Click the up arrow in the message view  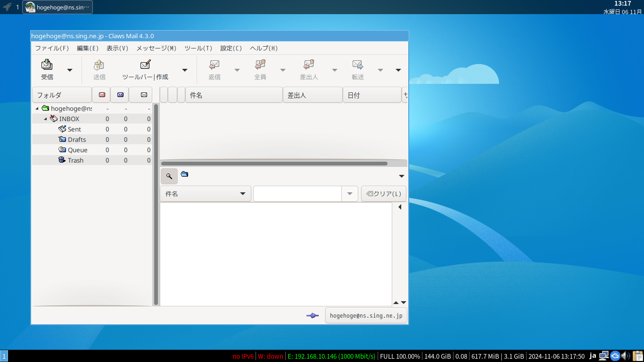(x=396, y=303)
